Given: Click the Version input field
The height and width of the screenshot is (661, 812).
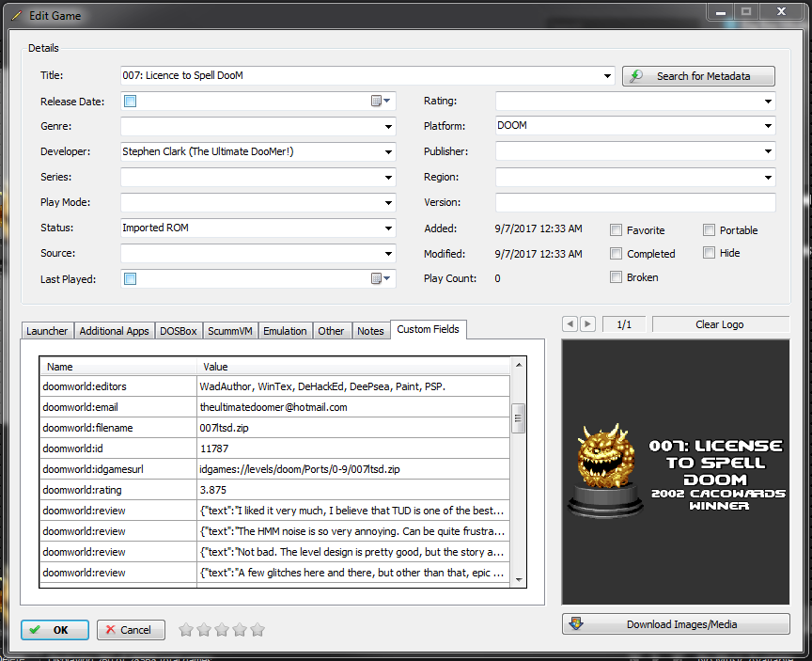Looking at the screenshot, I should tap(635, 202).
